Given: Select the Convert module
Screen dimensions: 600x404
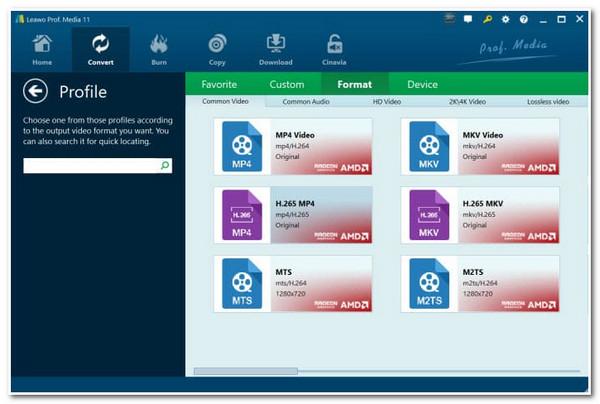Looking at the screenshot, I should coord(100,50).
